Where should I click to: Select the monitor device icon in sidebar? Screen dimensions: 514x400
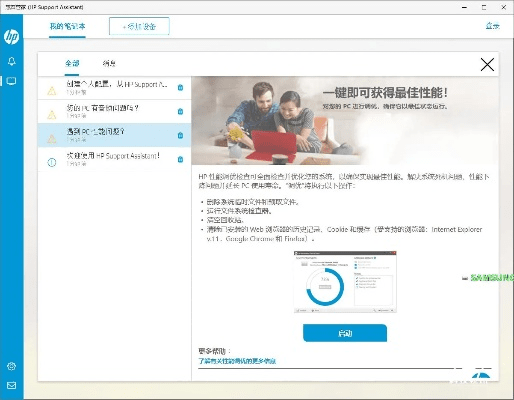point(11,81)
